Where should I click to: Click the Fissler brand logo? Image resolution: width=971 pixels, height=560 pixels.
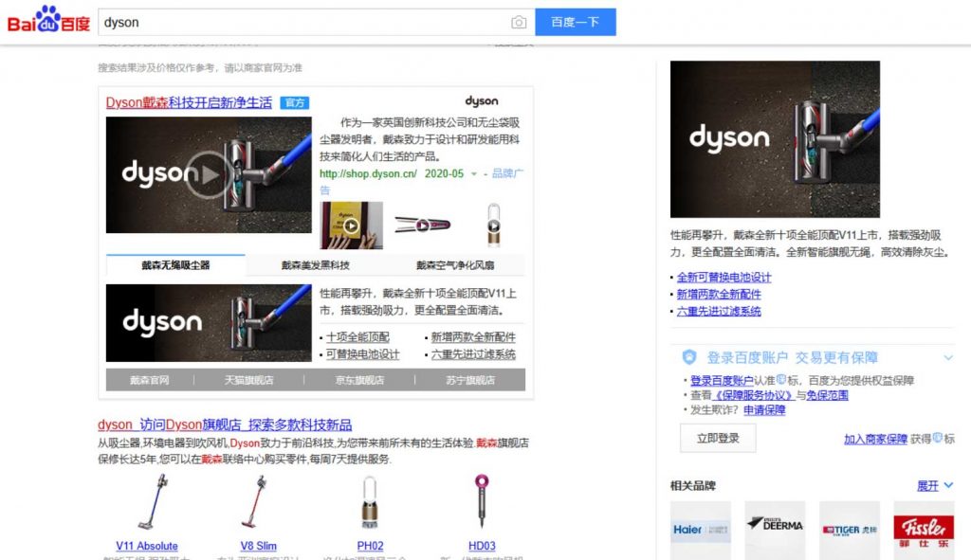(924, 529)
